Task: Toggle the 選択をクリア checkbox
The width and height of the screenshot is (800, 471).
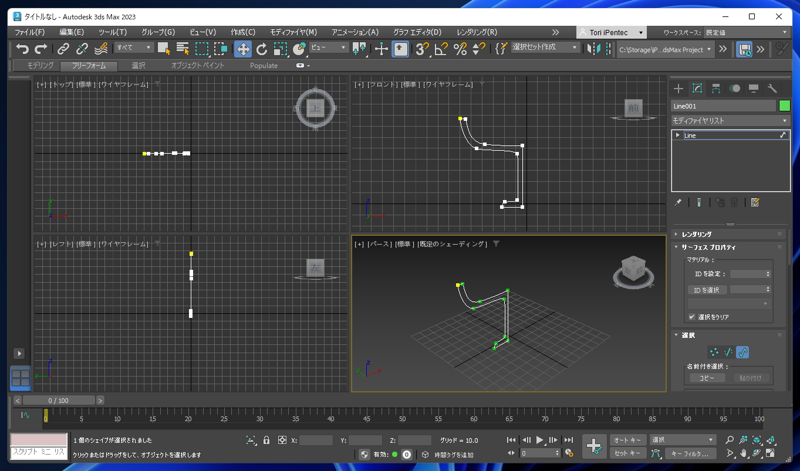Action: (692, 317)
